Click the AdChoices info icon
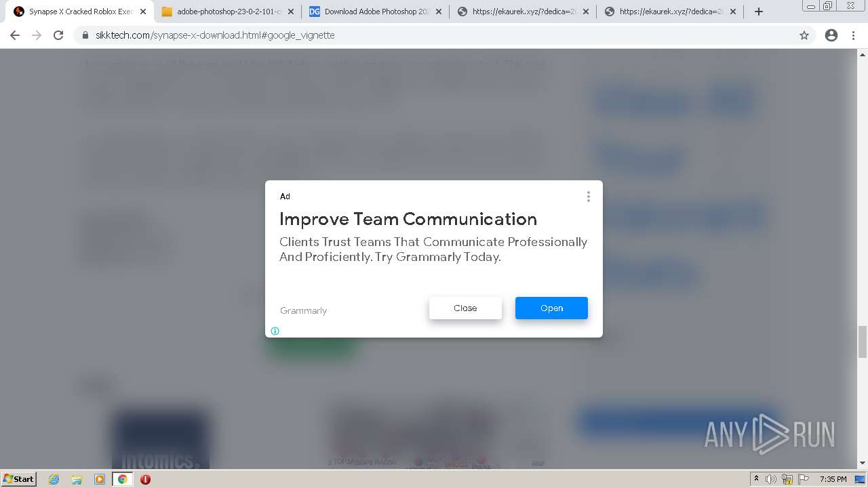Screen dimensions: 868x488 pyautogui.click(x=275, y=331)
